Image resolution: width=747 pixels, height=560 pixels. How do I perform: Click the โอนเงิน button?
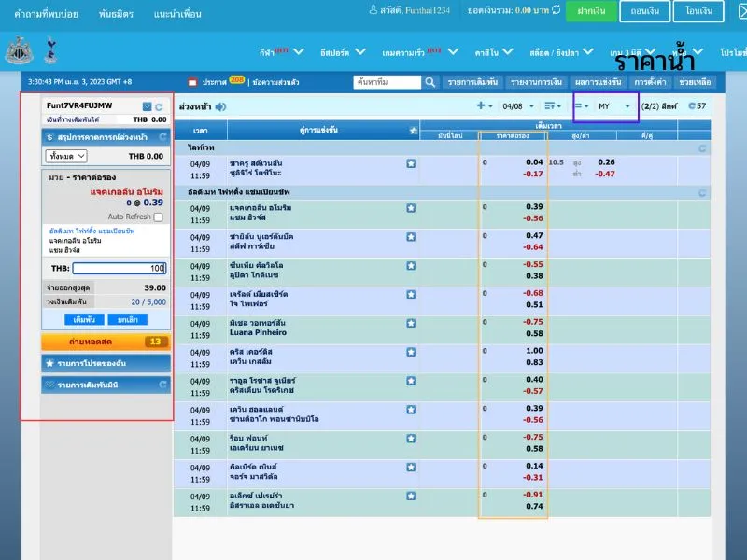(x=698, y=10)
